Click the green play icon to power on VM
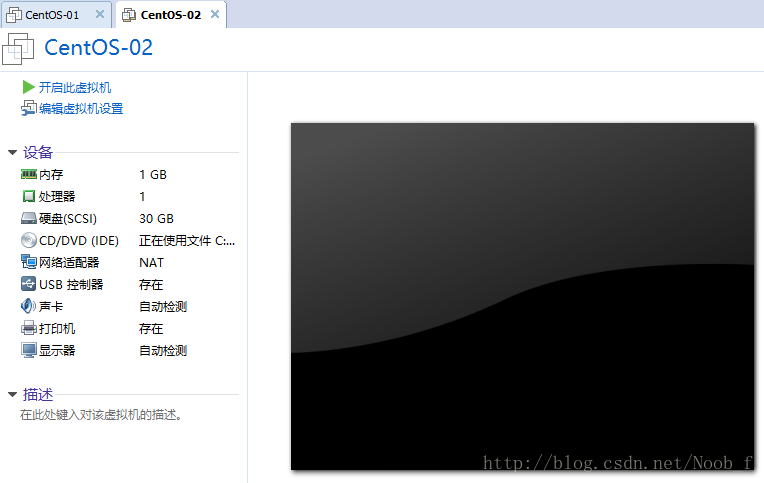The height and width of the screenshot is (483, 764). (x=28, y=87)
